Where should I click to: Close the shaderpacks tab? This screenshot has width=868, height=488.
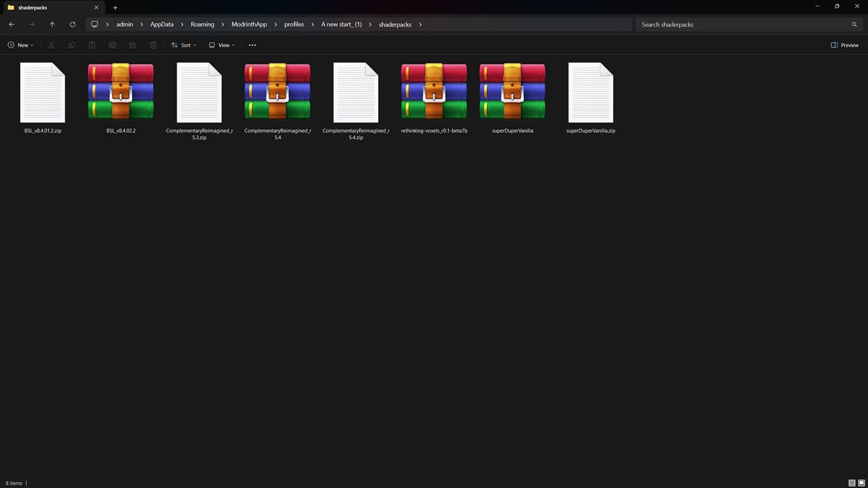click(x=96, y=8)
